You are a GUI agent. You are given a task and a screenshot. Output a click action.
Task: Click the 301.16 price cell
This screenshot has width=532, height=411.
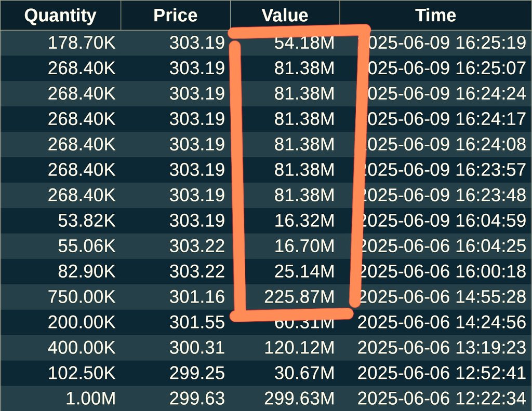coord(197,297)
